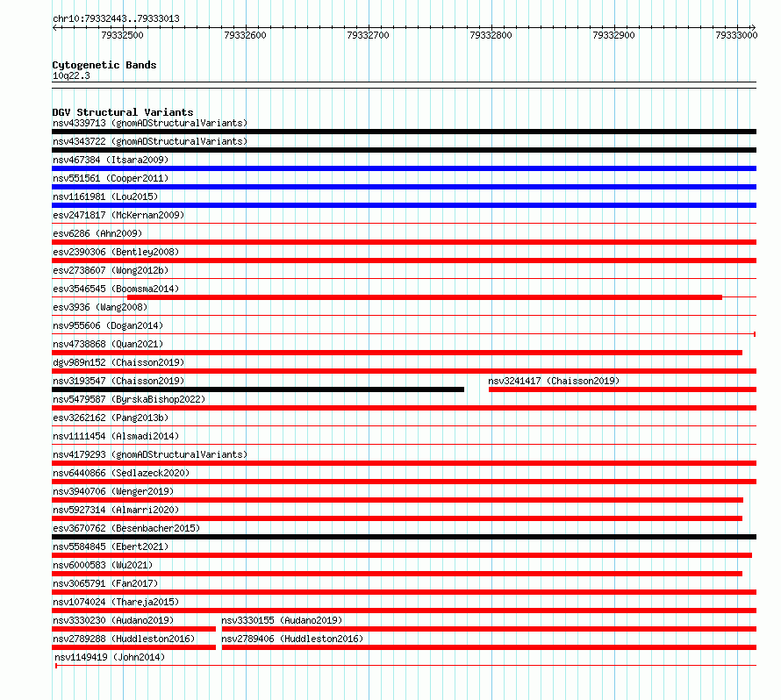Open nsv4179293 gnomADStructuralVariants entry
Screen dimensions: 781x700
pyautogui.click(x=150, y=454)
